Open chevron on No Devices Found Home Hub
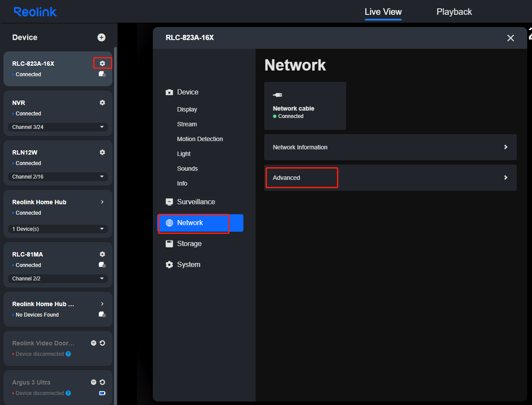The width and height of the screenshot is (532, 405). (x=102, y=304)
